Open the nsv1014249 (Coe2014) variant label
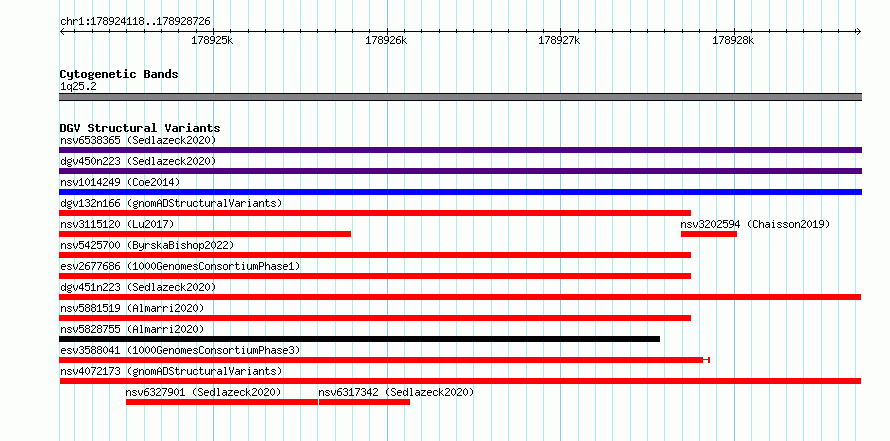Image resolution: width=890 pixels, height=441 pixels. tap(120, 182)
